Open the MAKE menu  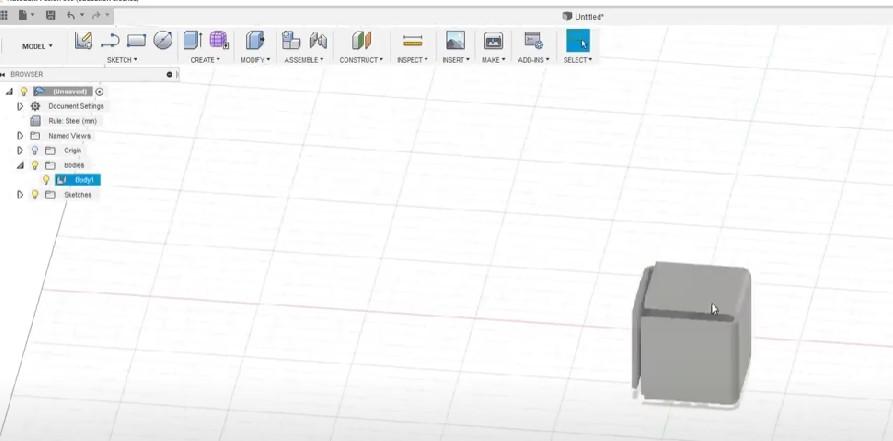click(x=493, y=60)
